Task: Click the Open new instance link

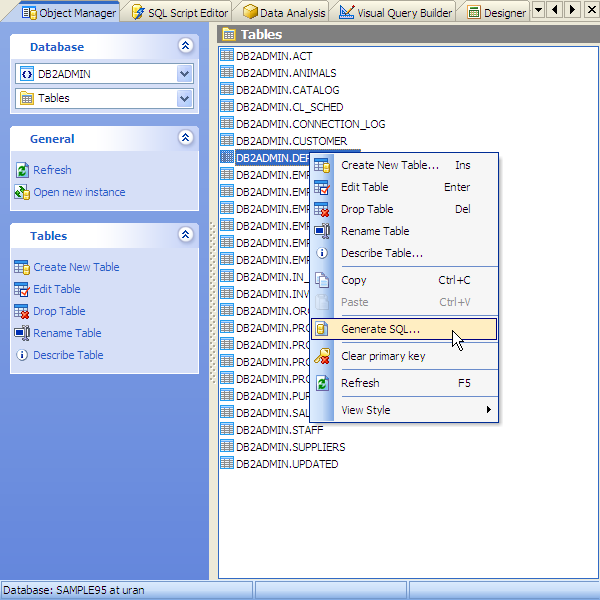Action: click(79, 192)
